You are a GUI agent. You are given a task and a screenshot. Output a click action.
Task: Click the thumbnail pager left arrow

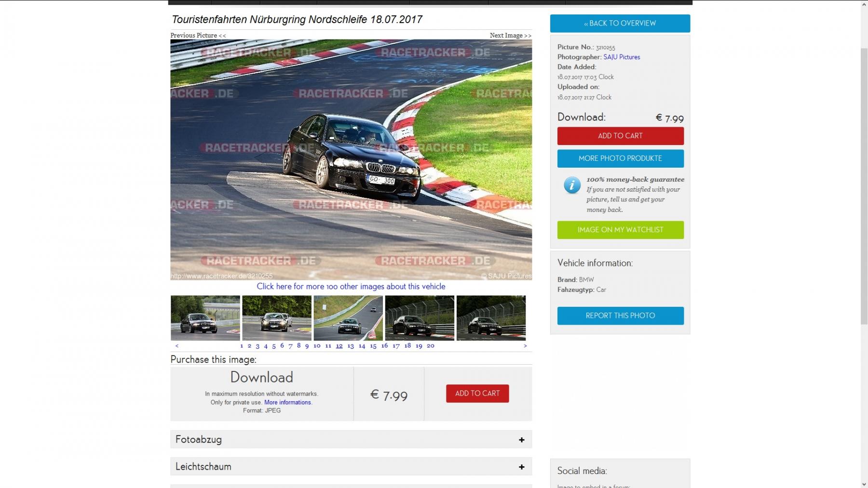coord(177,346)
